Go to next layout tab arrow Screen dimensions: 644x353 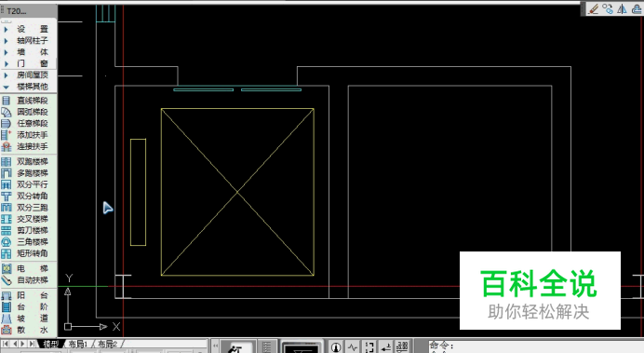coord(23,344)
